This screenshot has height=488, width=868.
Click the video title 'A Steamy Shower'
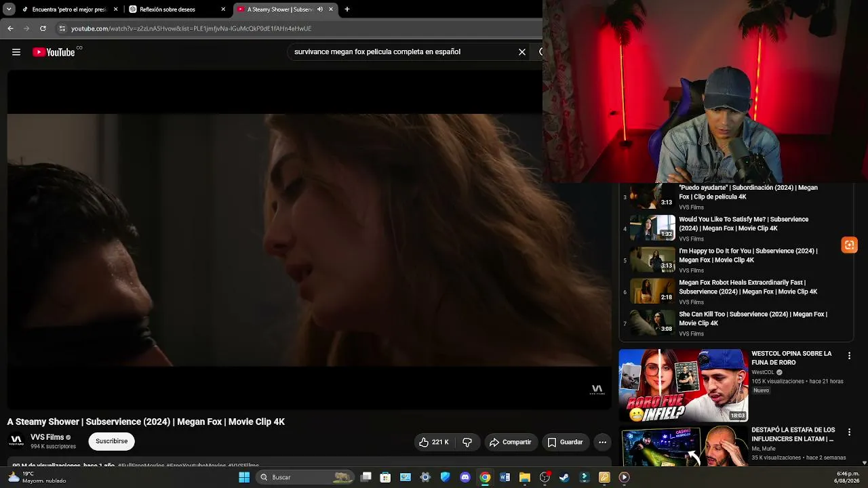pyautogui.click(x=146, y=422)
